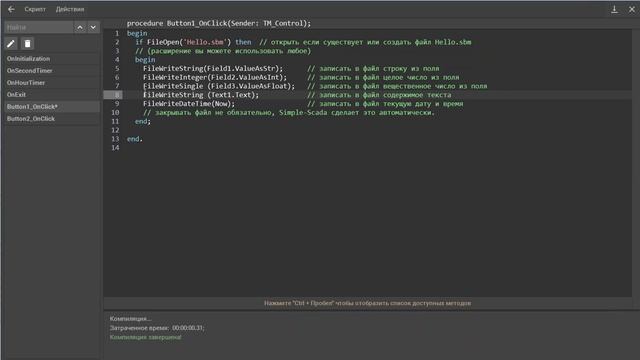Click the Затраченное время log entry

(157, 328)
